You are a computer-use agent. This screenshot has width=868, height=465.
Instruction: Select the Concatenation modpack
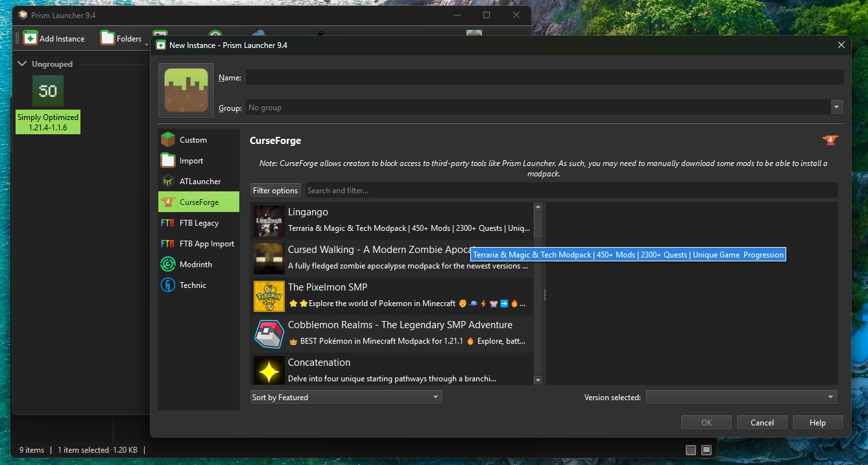tap(392, 369)
